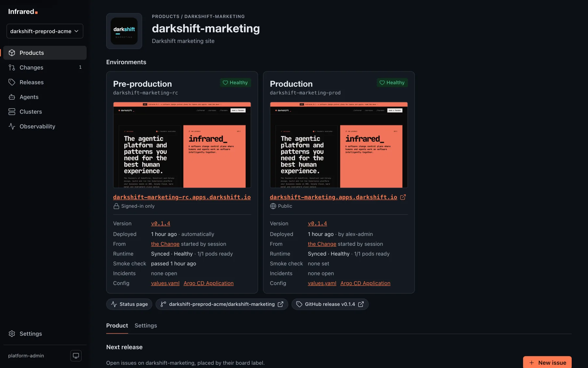Open Argo CD Application for Pre-production
Screen dimensions: 588x368
pos(208,283)
